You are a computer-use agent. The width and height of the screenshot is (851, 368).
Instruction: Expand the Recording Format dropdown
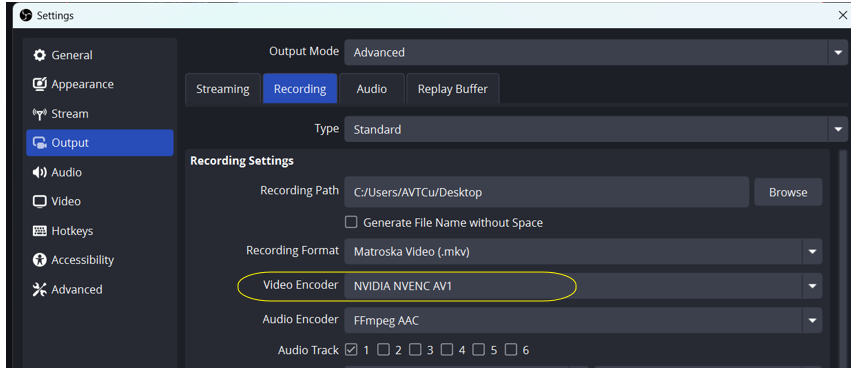click(x=583, y=252)
